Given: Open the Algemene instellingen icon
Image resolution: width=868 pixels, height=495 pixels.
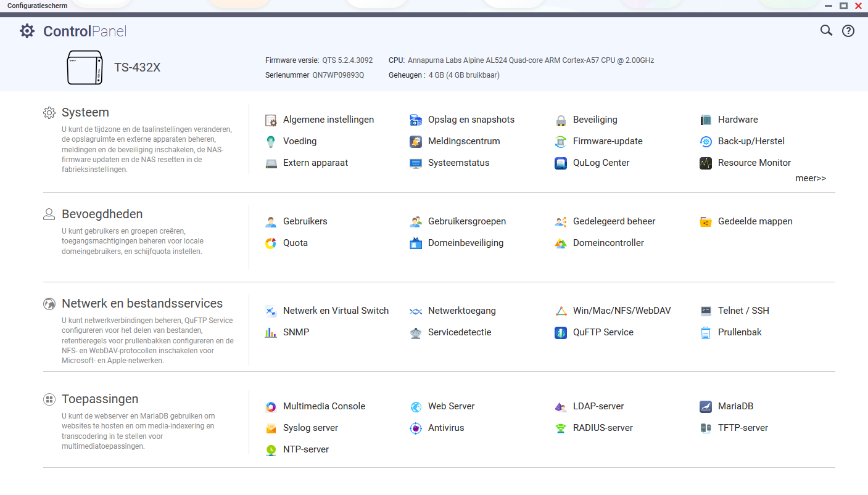Looking at the screenshot, I should (x=271, y=120).
